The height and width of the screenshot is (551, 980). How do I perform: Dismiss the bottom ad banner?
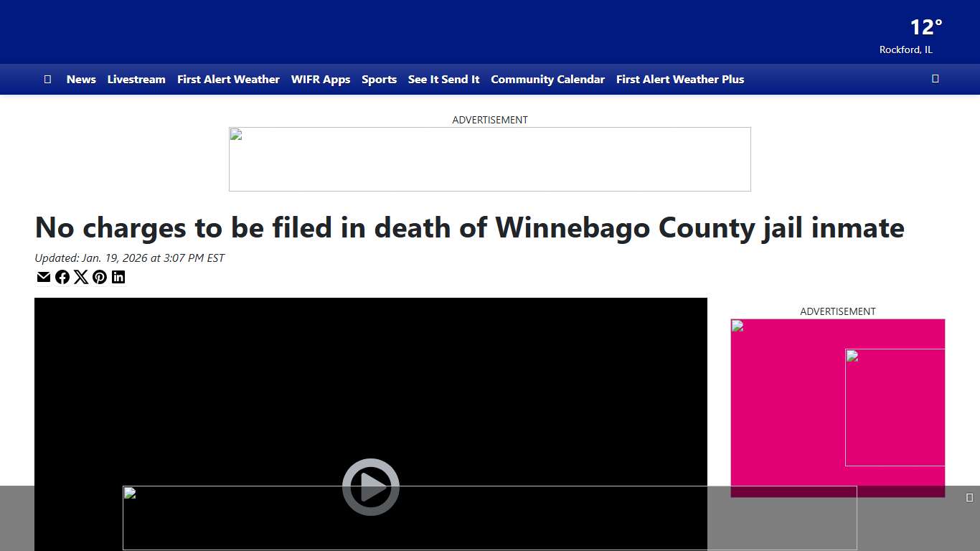click(971, 496)
